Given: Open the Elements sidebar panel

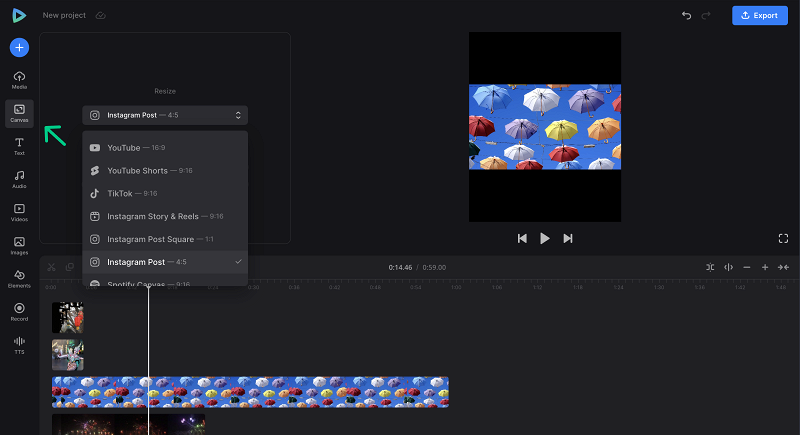Looking at the screenshot, I should tap(19, 279).
